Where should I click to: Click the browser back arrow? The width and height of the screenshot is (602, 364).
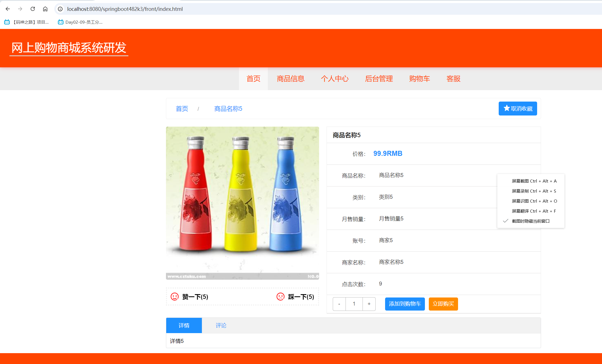point(8,9)
